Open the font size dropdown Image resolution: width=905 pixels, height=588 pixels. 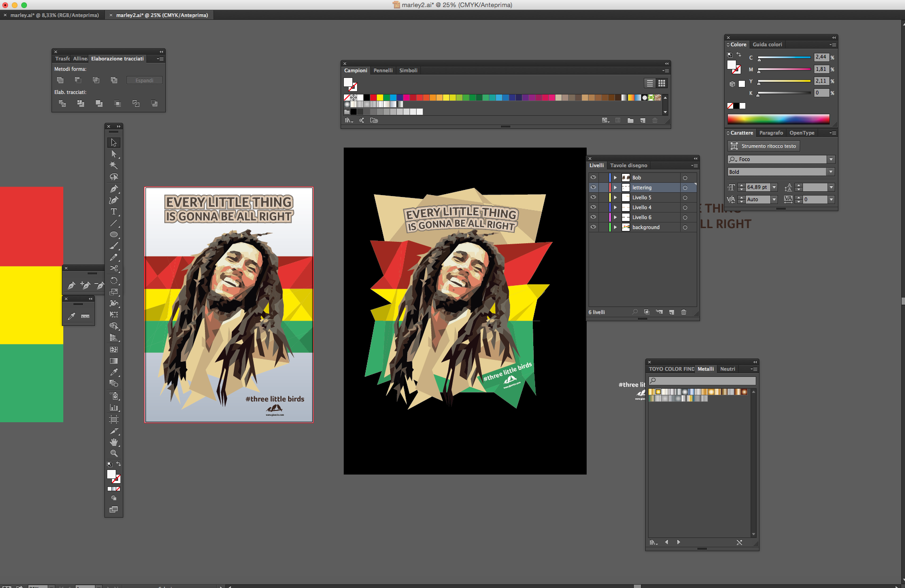tap(774, 187)
